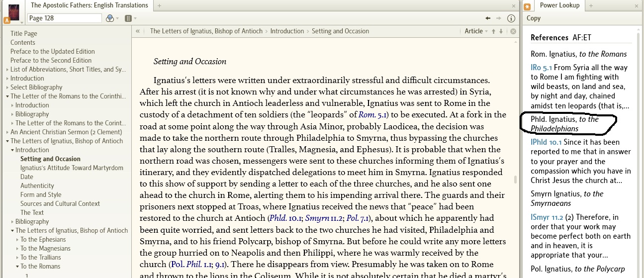Select Title Page in contents
The width and height of the screenshot is (644, 278).
(24, 34)
